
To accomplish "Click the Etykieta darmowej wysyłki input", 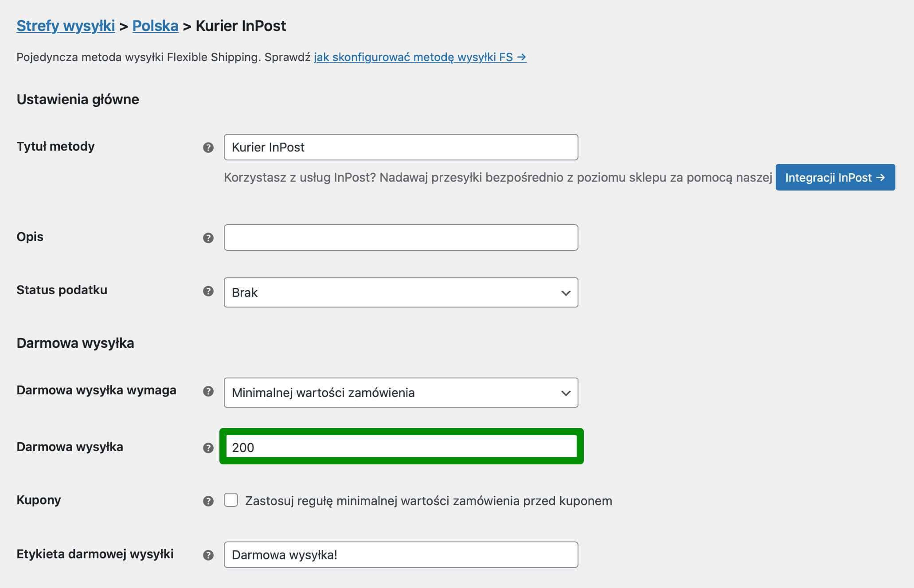I will tap(401, 555).
